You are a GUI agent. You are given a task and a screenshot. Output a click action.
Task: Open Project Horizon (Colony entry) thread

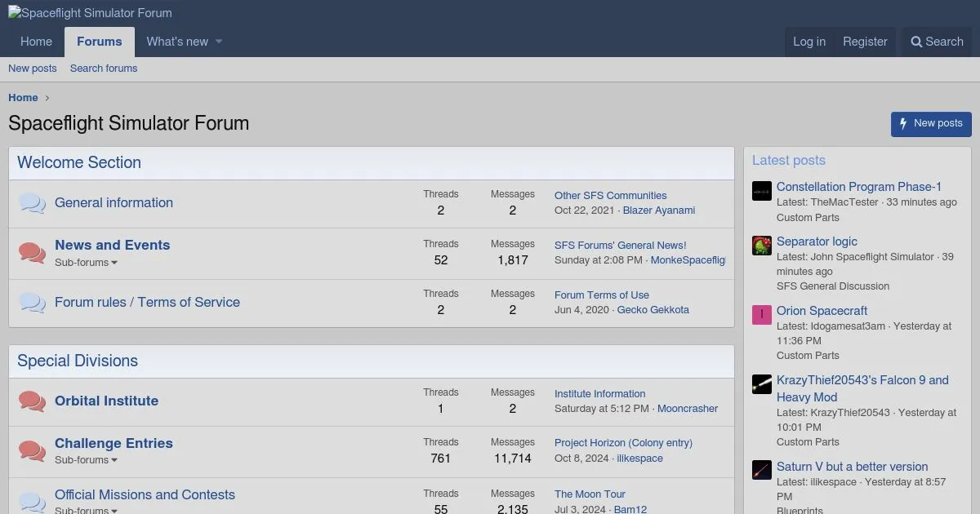tap(623, 443)
